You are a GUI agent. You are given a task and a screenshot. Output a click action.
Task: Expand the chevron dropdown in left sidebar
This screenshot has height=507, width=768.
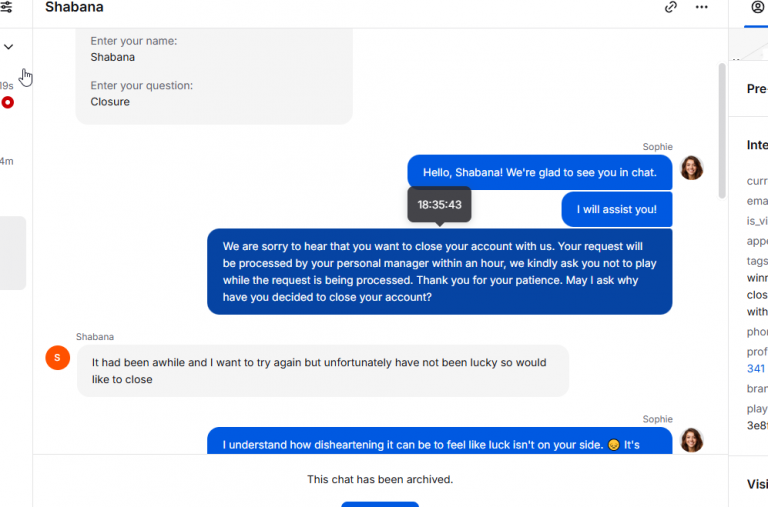[x=8, y=47]
